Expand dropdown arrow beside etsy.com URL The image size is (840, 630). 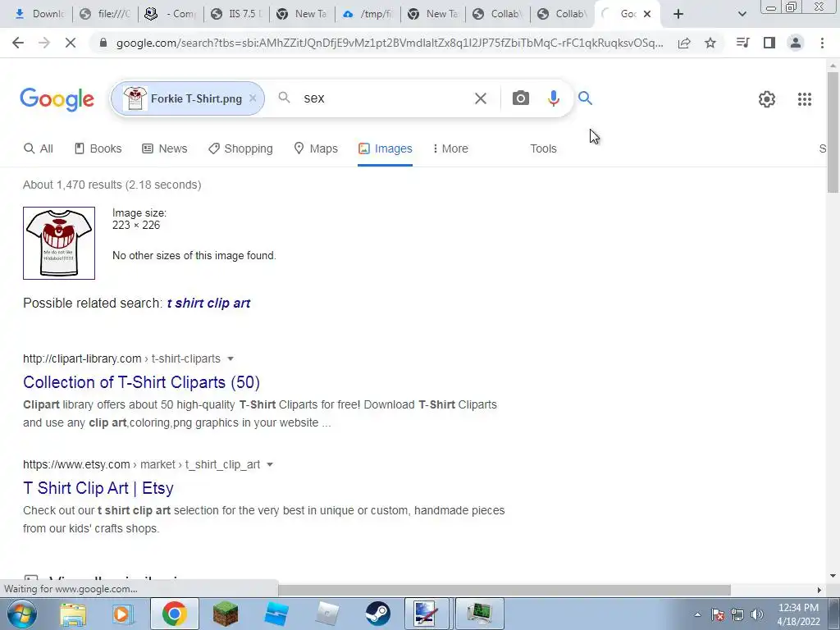point(270,464)
